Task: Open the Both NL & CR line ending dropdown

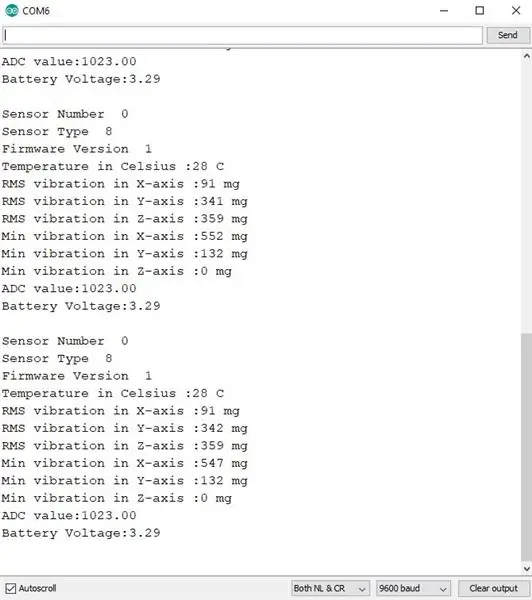Action: click(x=330, y=588)
